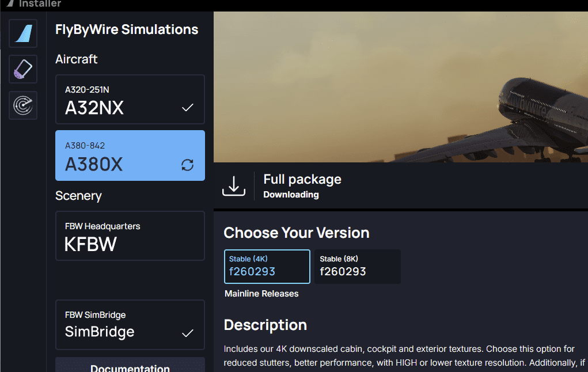Viewport: 588px width, 372px height.
Task: Open the FlyByWire tail-fin publisher icon
Action: 23,33
